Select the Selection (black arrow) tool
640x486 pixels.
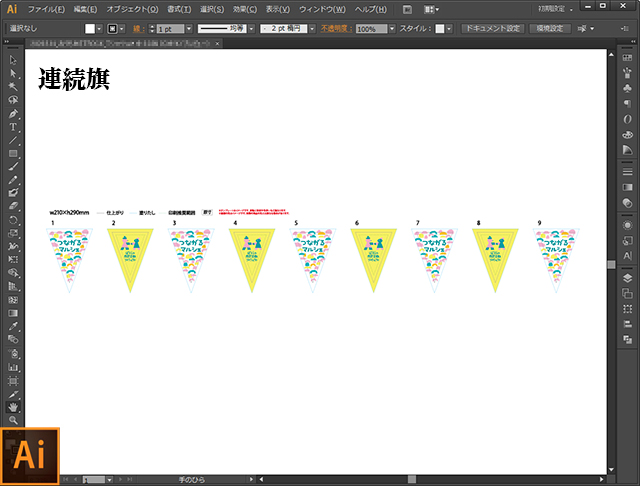click(x=13, y=61)
